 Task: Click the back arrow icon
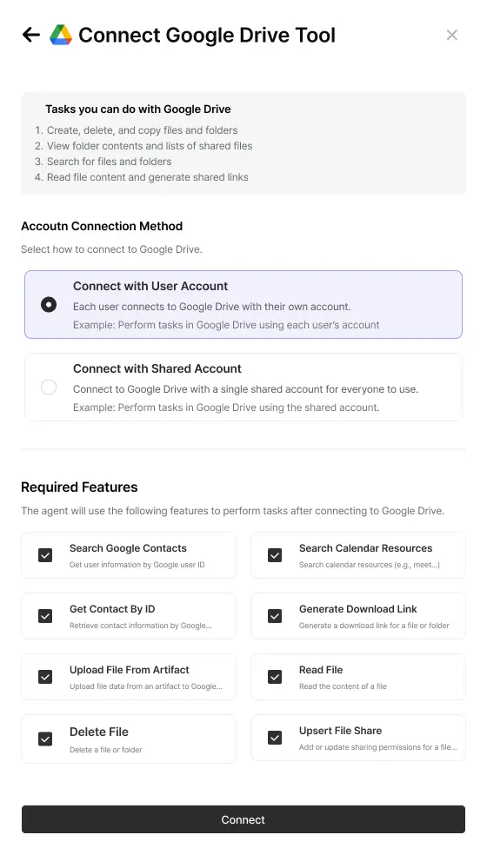point(31,35)
